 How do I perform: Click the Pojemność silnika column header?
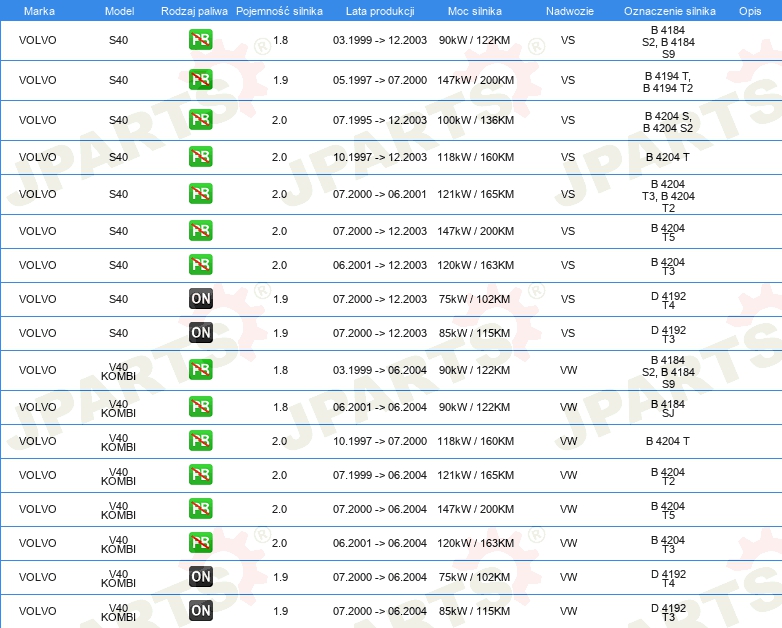[279, 11]
